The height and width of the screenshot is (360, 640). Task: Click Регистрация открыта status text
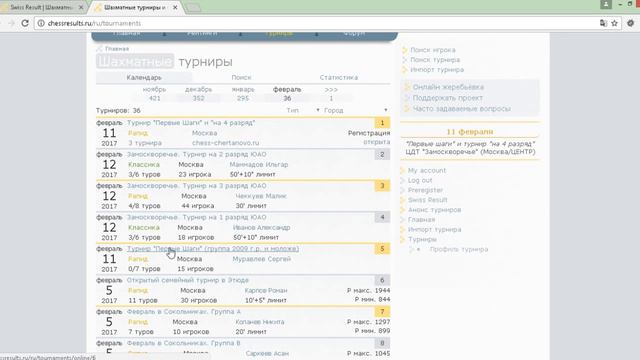(x=369, y=138)
